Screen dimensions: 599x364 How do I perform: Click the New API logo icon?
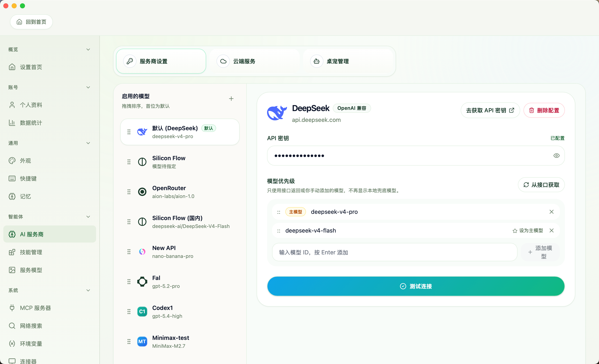142,252
